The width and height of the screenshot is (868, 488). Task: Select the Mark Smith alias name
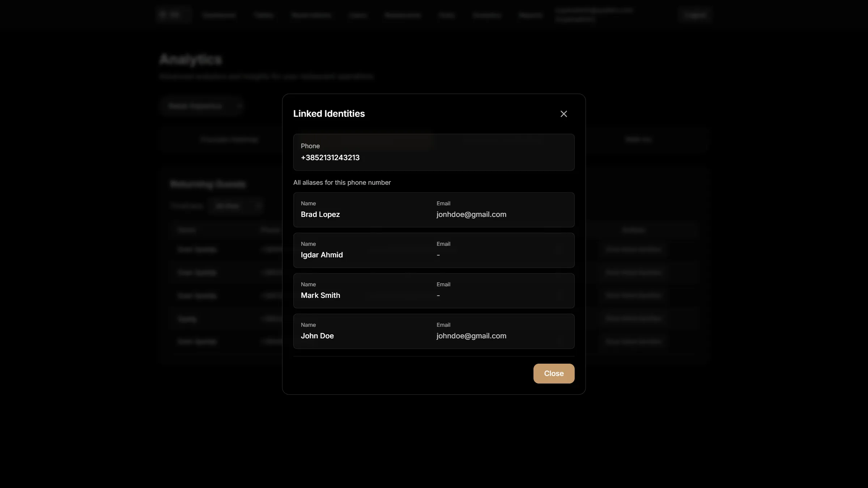pos(320,295)
